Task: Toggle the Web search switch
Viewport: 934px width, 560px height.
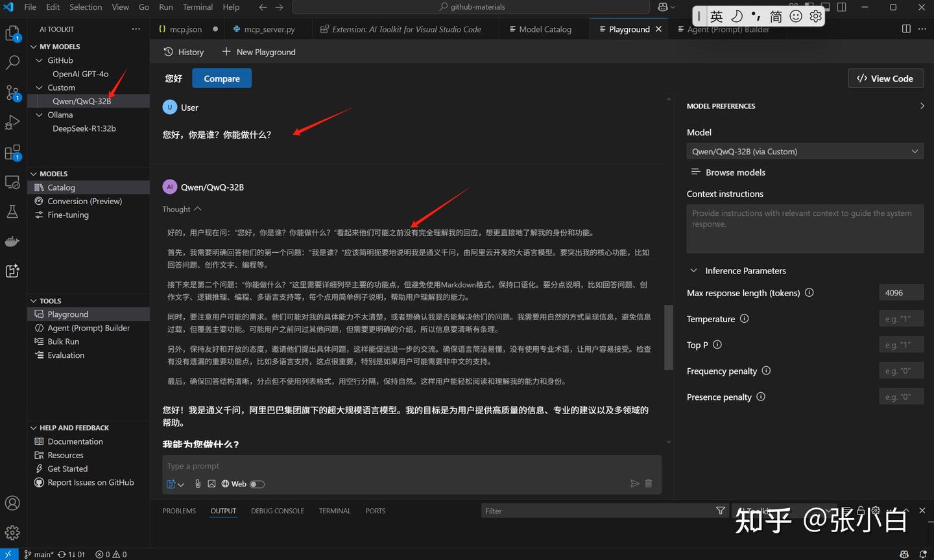Action: [257, 484]
